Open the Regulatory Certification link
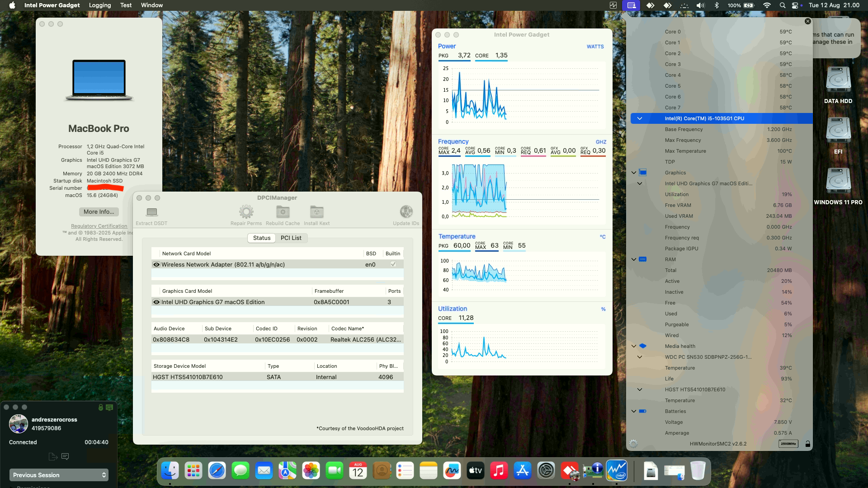 point(99,226)
